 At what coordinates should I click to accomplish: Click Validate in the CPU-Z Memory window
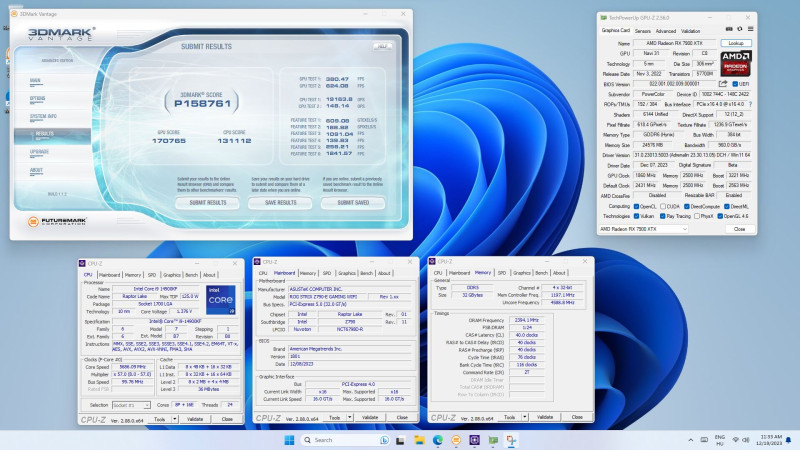pyautogui.click(x=545, y=417)
